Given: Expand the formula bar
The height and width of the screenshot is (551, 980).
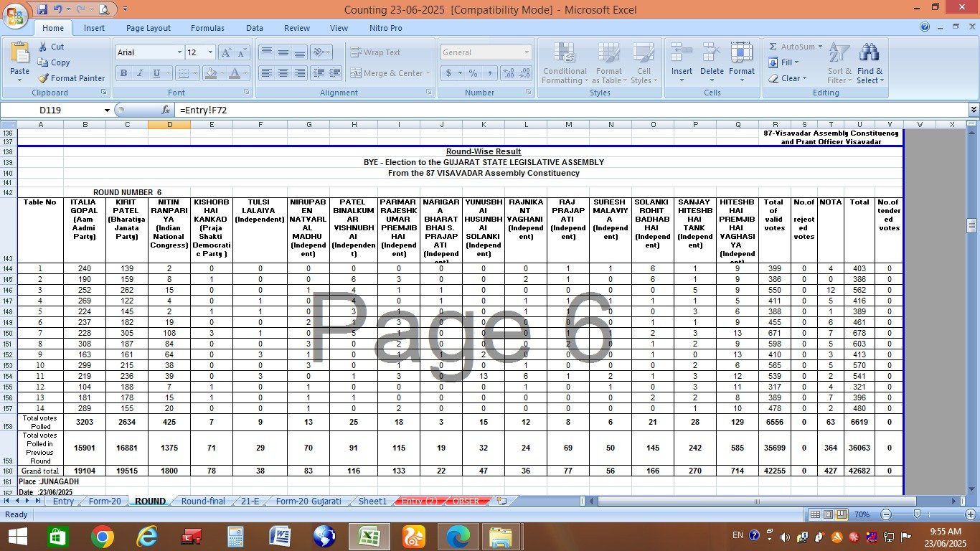Looking at the screenshot, I should click(x=974, y=110).
